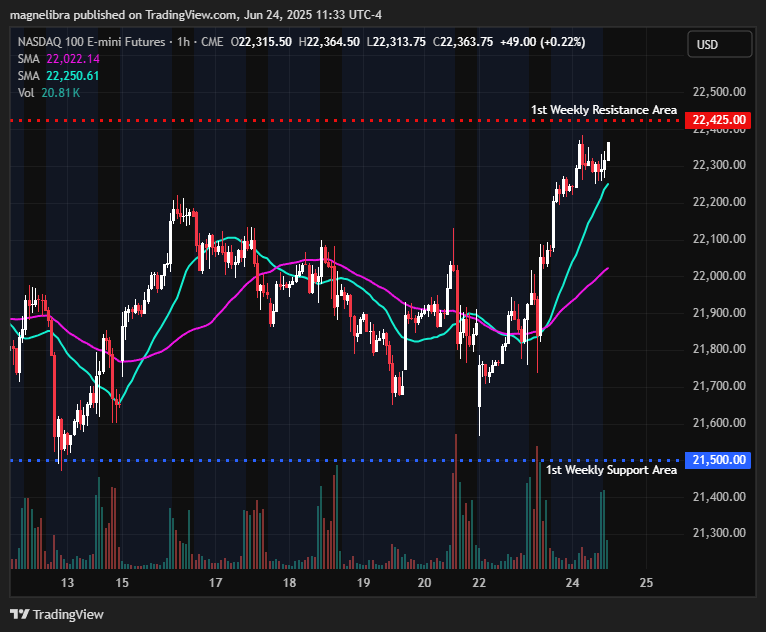Click the 22,200.00 price axis label
Screen dimensions: 766x632
point(719,202)
